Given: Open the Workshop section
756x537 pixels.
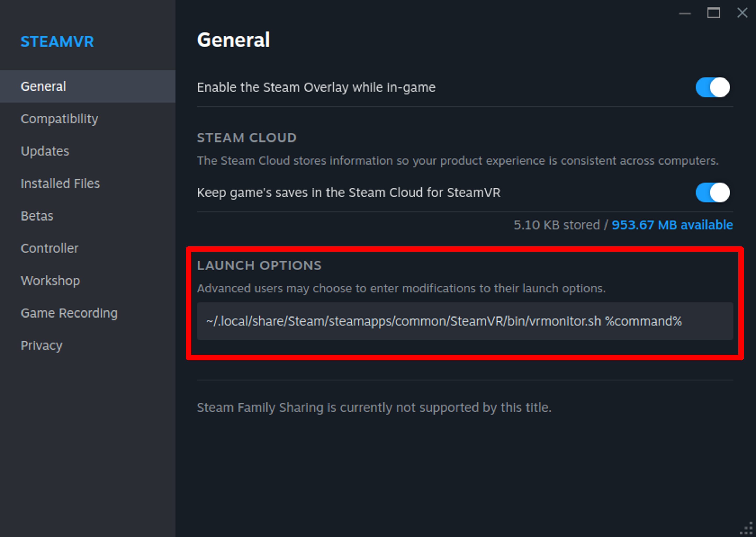Looking at the screenshot, I should [x=50, y=281].
